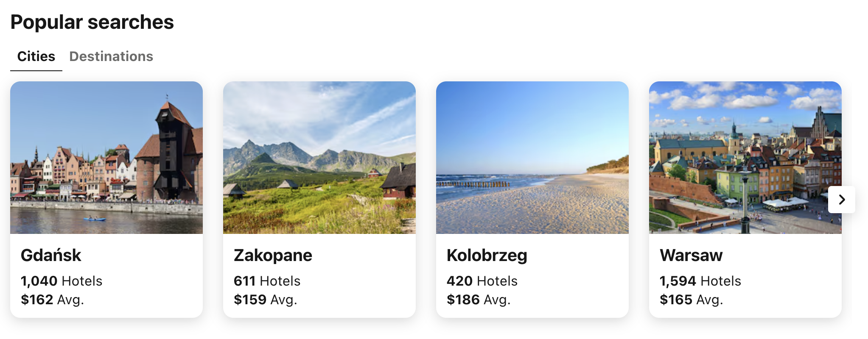
Task: Click the $186 Avg. price for Kolobrzeg
Action: coord(479,300)
